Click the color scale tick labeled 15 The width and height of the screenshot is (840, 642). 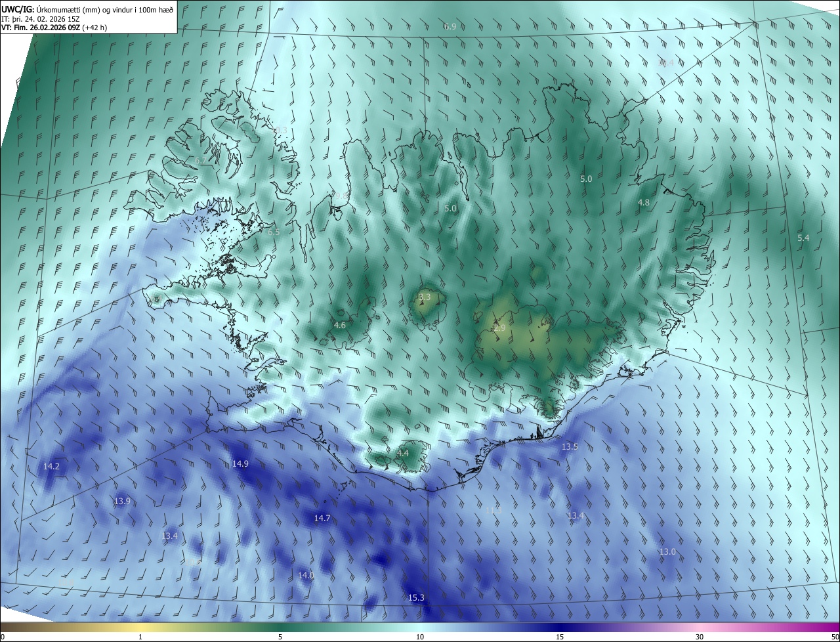(560, 637)
